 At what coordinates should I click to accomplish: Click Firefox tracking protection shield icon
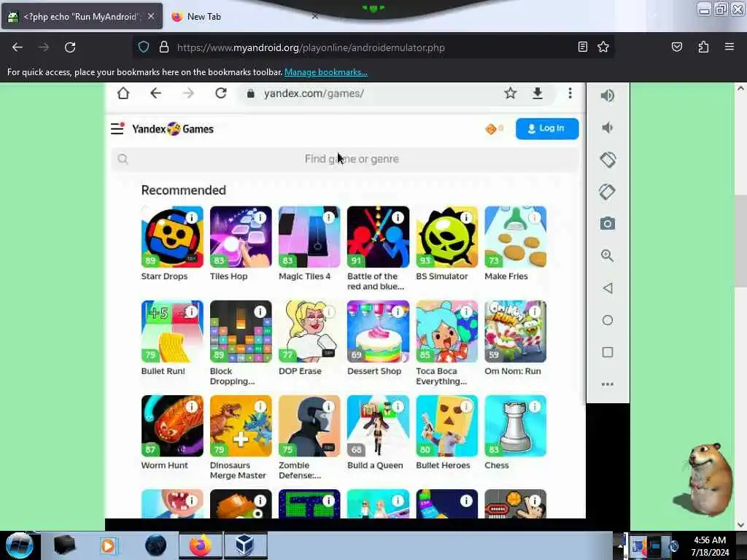pos(144,47)
